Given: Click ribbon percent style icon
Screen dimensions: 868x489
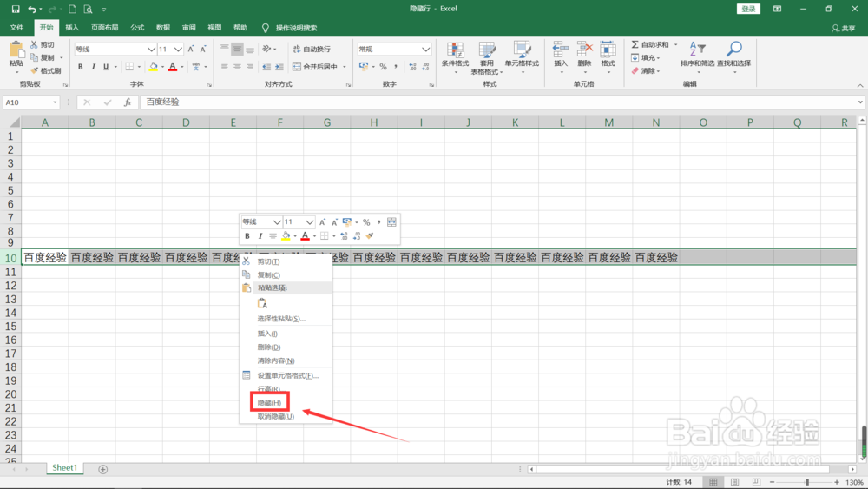Looking at the screenshot, I should (x=383, y=67).
